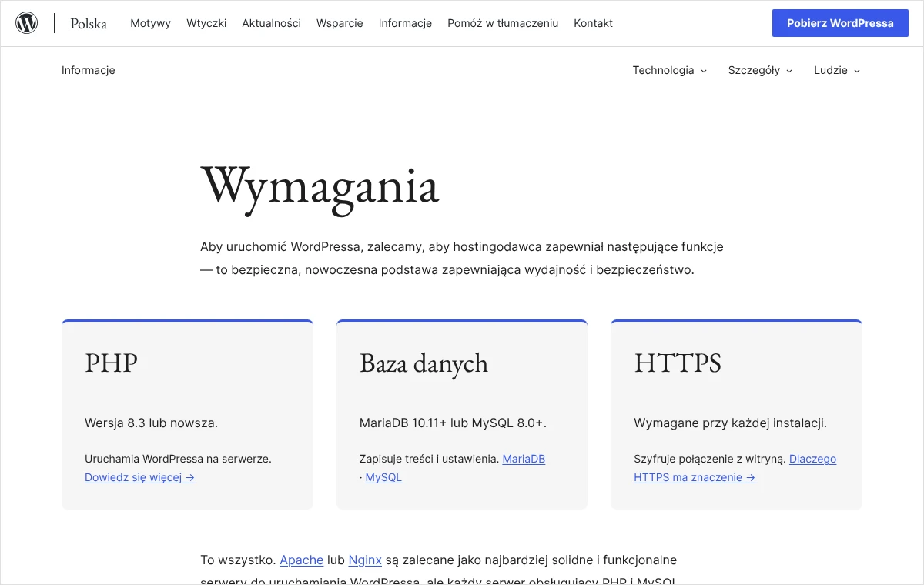Click the WordPress logo icon
The height and width of the screenshot is (585, 924).
point(26,23)
